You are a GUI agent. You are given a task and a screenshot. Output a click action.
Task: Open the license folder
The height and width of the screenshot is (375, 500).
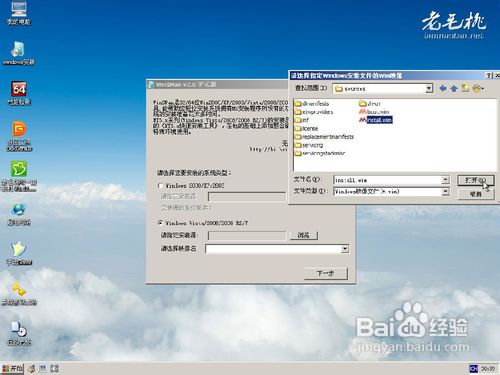pos(306,128)
